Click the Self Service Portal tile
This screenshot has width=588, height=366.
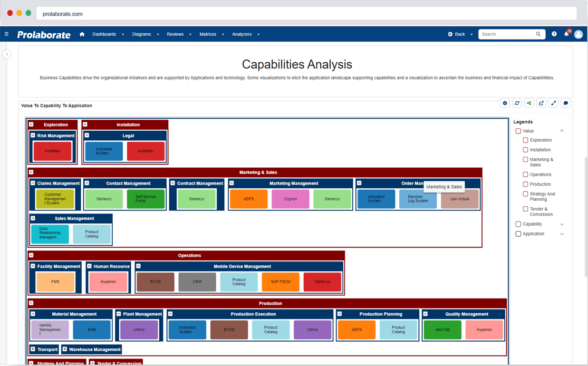pos(145,199)
